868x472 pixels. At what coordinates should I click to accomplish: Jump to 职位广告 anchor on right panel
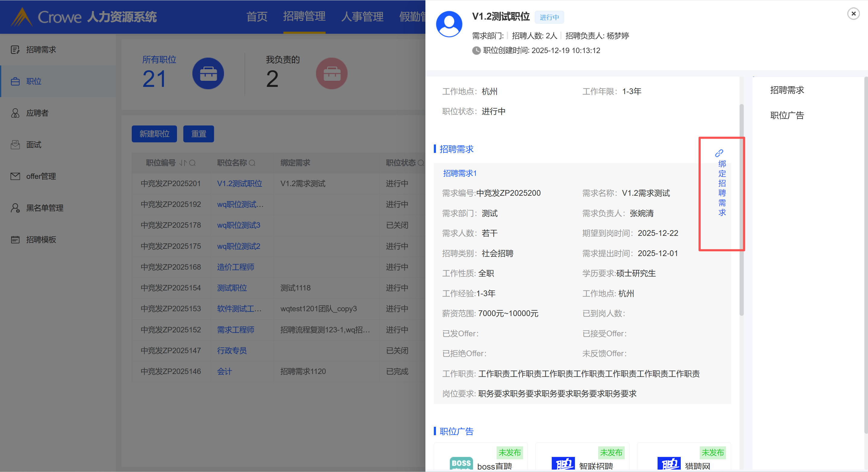tap(787, 116)
